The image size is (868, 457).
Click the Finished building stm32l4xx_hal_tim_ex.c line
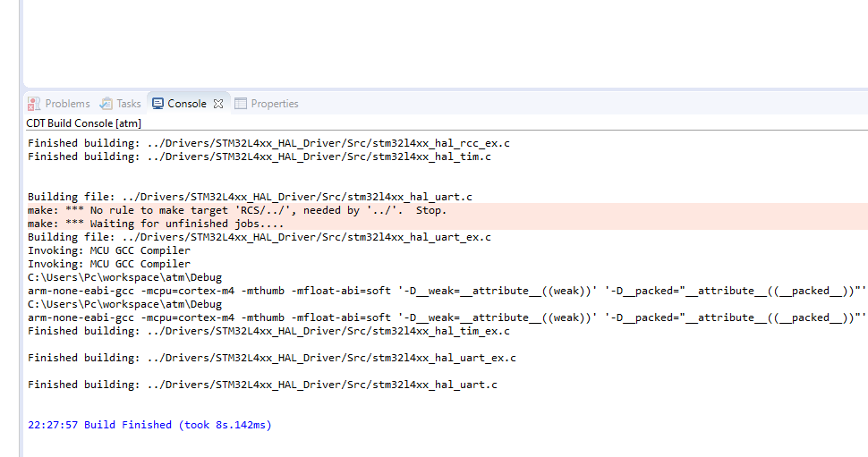(x=268, y=331)
